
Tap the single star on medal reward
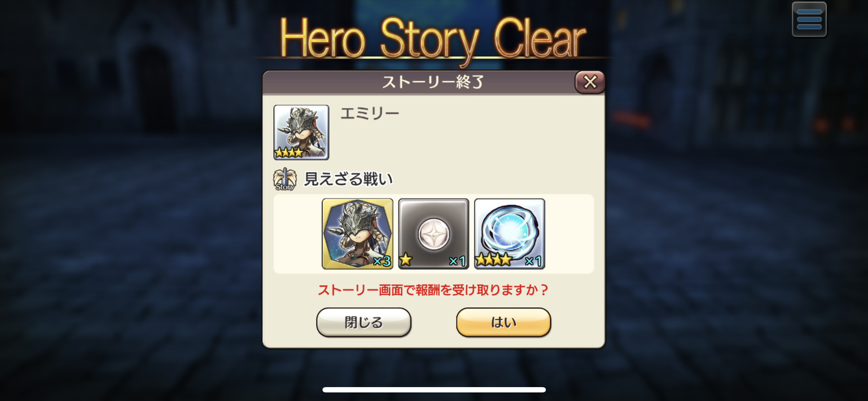tap(406, 260)
